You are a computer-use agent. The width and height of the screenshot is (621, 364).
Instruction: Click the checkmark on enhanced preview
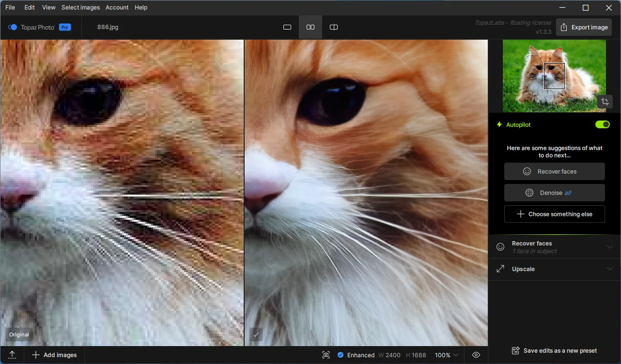tap(256, 334)
